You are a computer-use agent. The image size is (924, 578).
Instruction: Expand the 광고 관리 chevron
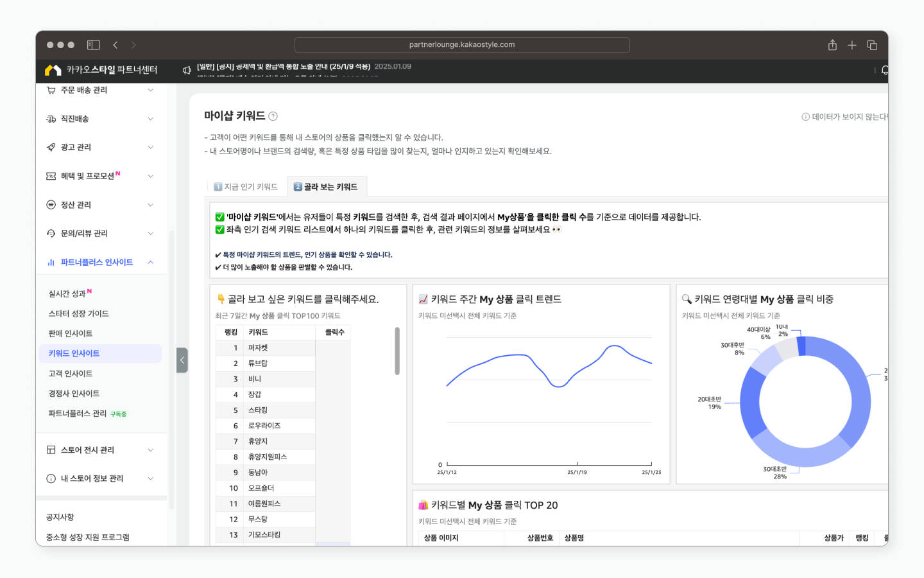(151, 147)
